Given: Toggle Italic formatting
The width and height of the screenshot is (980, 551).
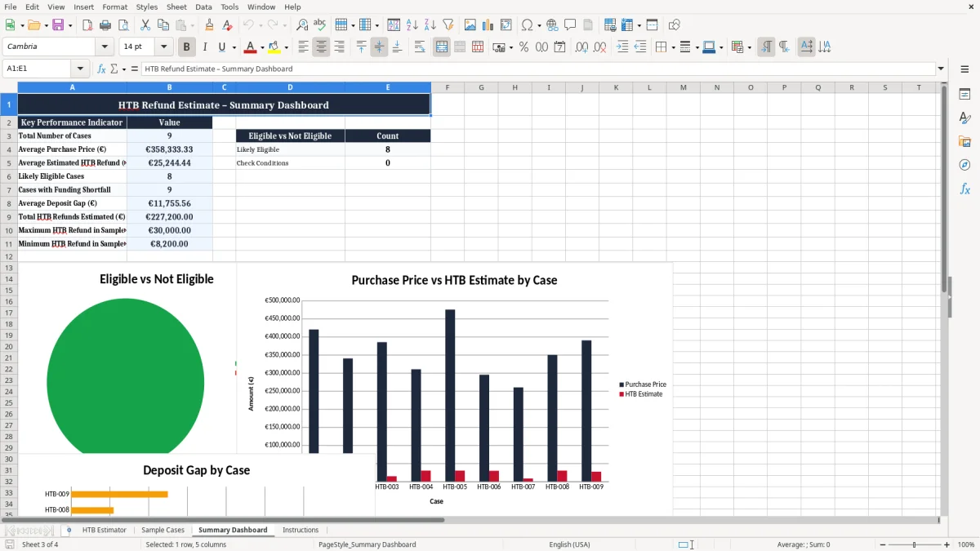Looking at the screenshot, I should 205,47.
